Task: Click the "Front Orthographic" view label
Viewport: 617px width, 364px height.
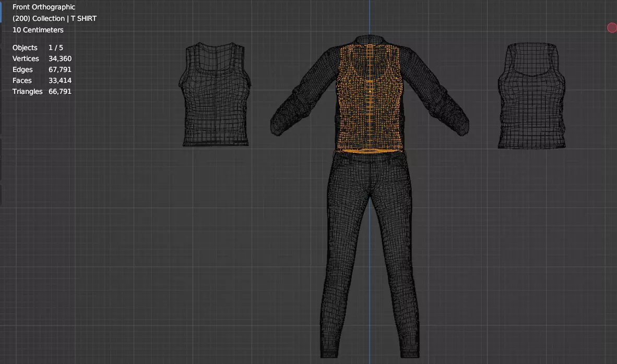Action: coord(44,7)
